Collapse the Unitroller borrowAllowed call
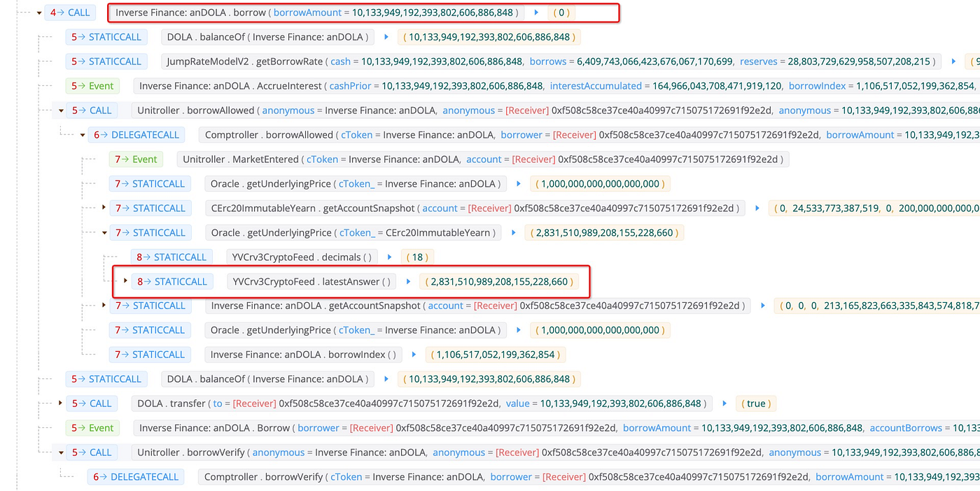 pos(61,111)
